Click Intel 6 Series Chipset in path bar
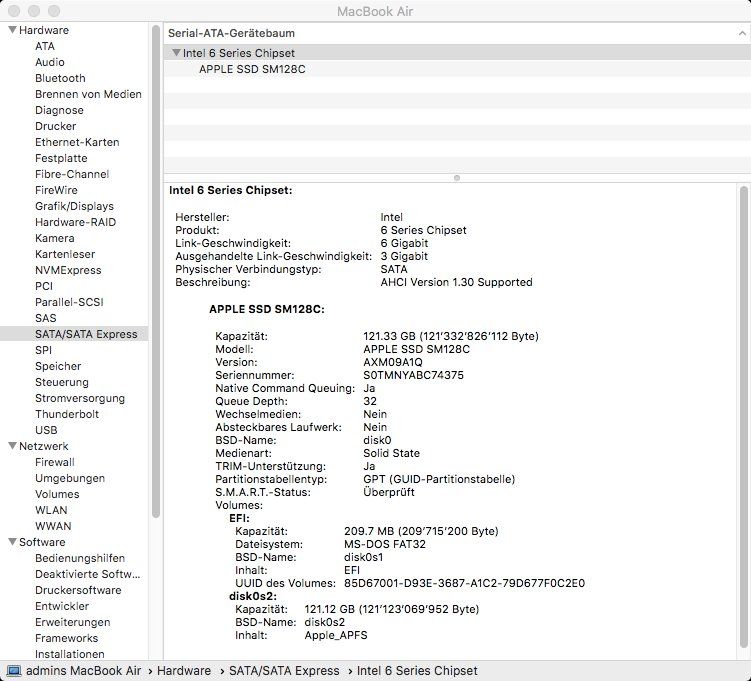This screenshot has height=681, width=751. (x=417, y=670)
